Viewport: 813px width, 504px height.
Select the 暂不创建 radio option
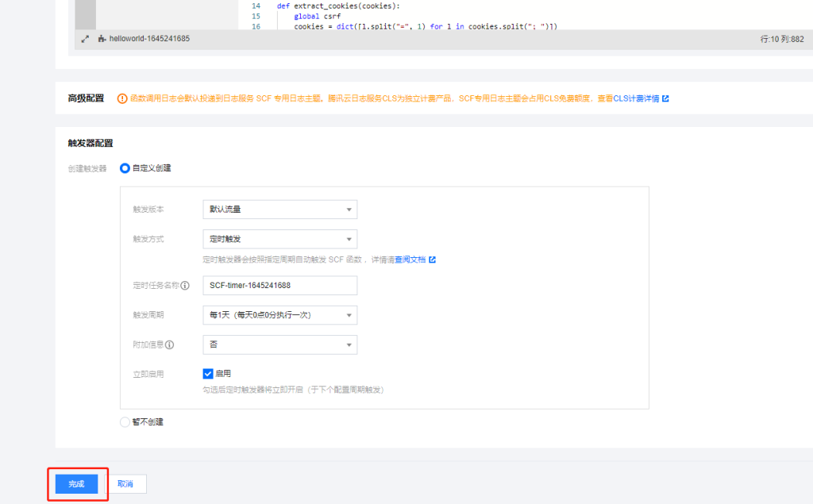coord(125,422)
